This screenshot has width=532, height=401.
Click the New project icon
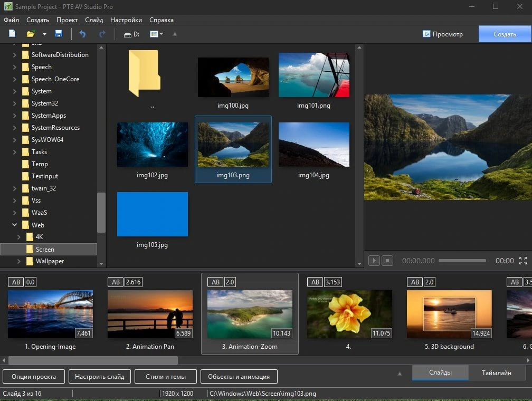coord(12,34)
